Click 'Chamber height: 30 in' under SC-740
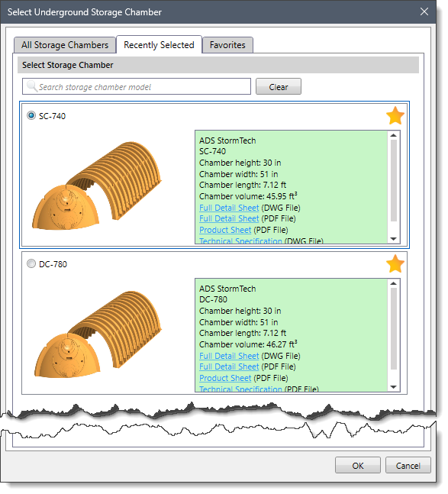The height and width of the screenshot is (494, 448). point(240,163)
